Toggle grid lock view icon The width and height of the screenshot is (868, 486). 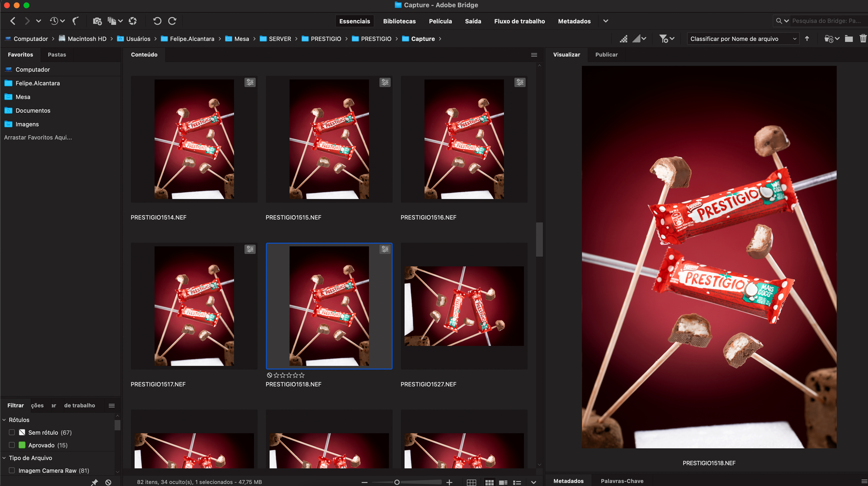(472, 482)
